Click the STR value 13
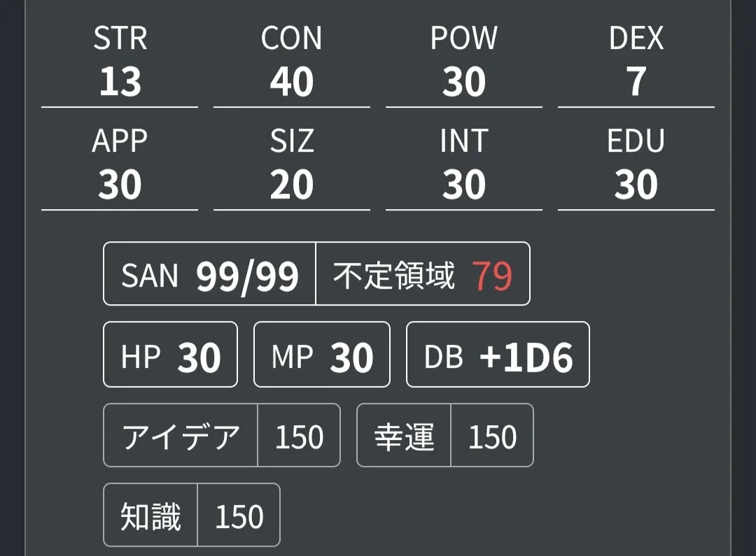756x556 pixels. 120,83
